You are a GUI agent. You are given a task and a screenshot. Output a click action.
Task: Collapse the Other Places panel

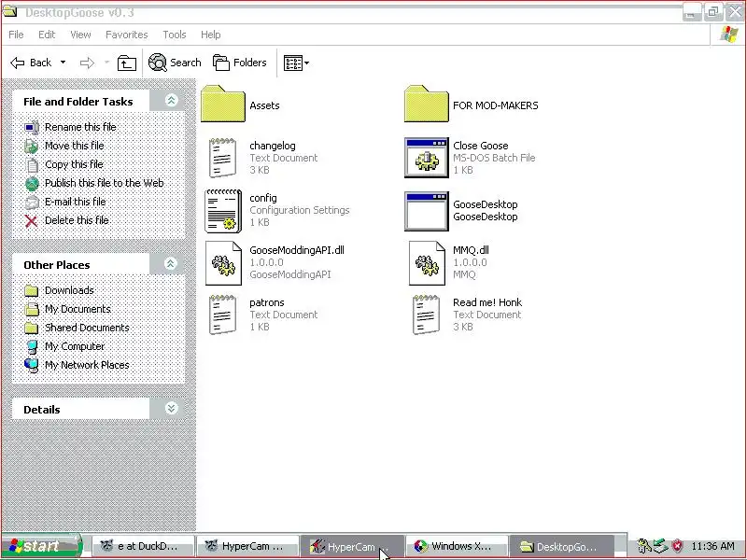(171, 263)
